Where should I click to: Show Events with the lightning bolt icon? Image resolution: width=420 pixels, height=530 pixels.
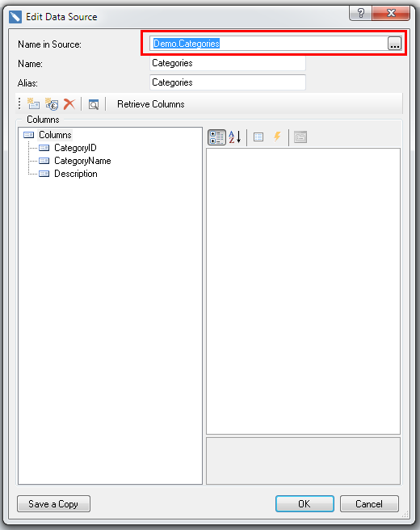(277, 137)
